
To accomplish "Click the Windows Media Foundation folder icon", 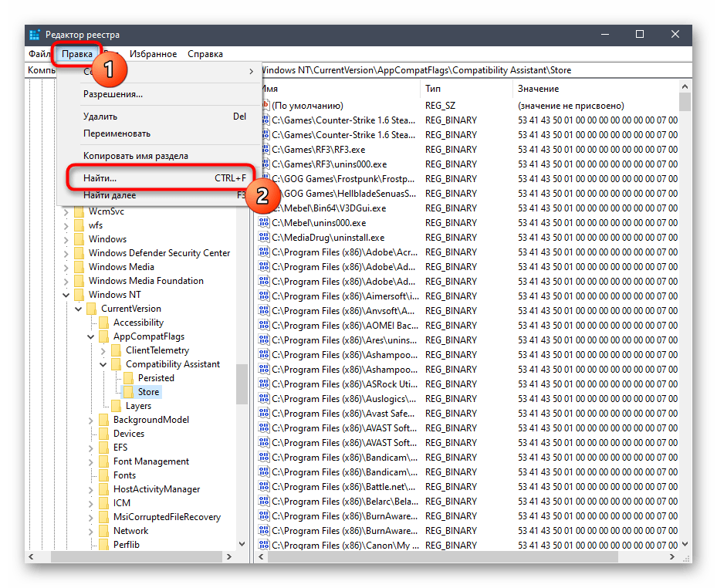I will point(79,281).
